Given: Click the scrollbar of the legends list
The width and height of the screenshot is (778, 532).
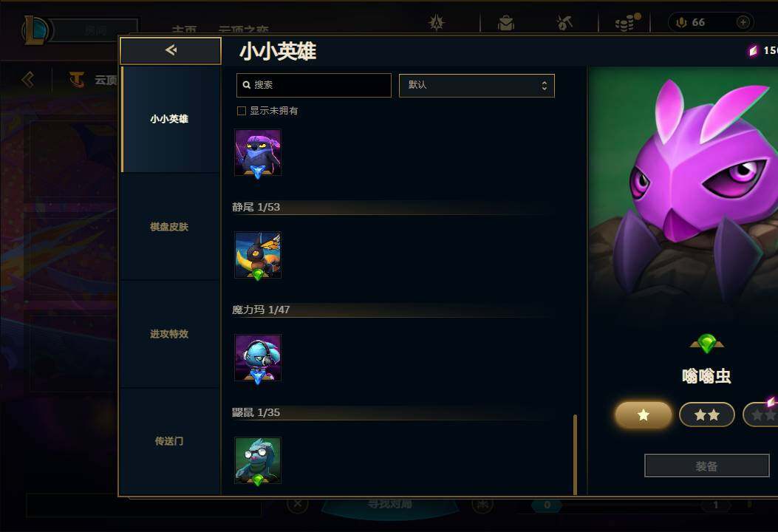Looking at the screenshot, I should coord(575,454).
